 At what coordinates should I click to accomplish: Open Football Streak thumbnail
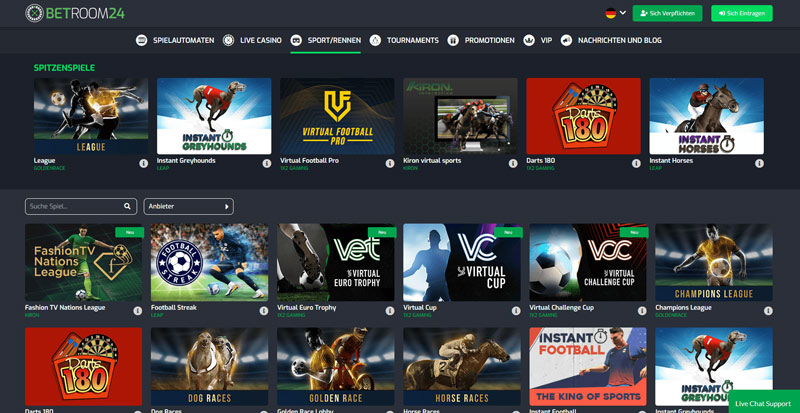pos(210,262)
